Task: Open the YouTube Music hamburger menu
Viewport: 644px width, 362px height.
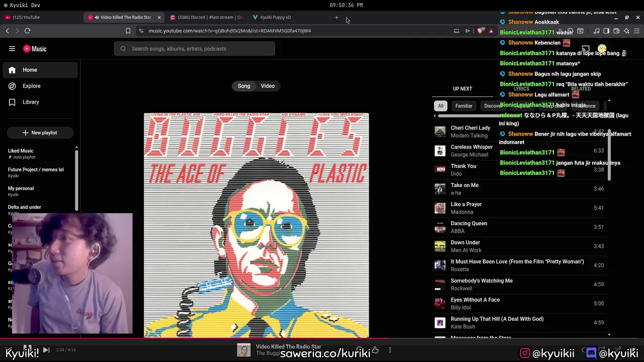Action: click(12, 49)
